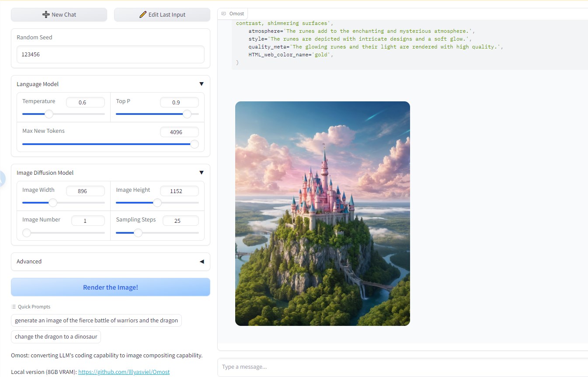Image resolution: width=588 pixels, height=377 pixels.
Task: Click the Random Seed input field
Action: pos(110,55)
